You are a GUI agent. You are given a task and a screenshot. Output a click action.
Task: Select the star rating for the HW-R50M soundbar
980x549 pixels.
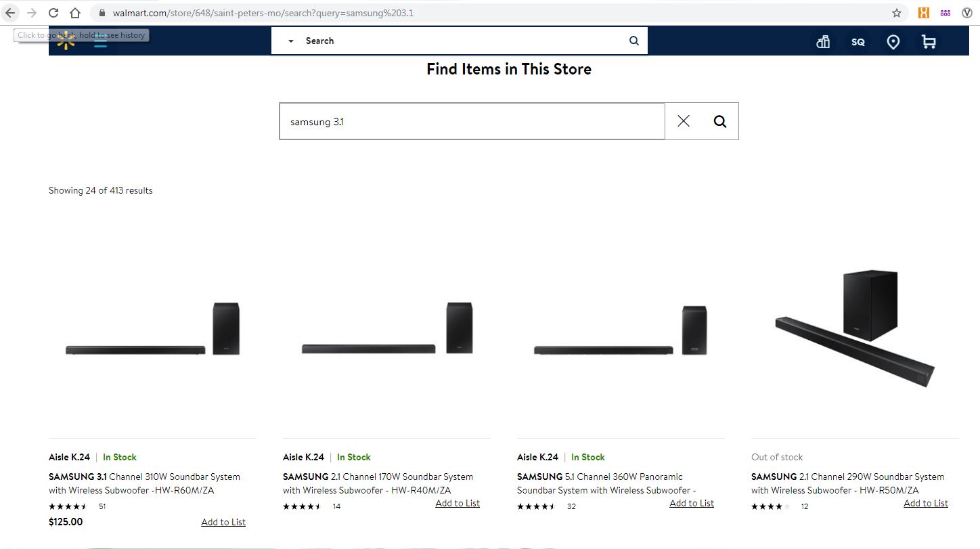pyautogui.click(x=770, y=506)
